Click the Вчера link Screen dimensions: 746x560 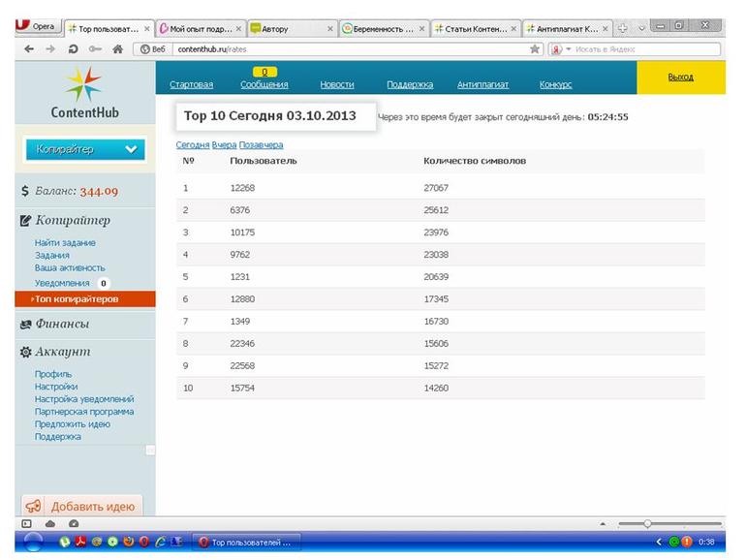[x=224, y=144]
